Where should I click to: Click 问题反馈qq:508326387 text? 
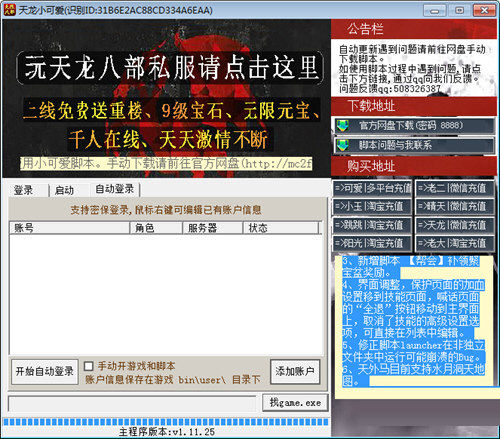(x=390, y=89)
